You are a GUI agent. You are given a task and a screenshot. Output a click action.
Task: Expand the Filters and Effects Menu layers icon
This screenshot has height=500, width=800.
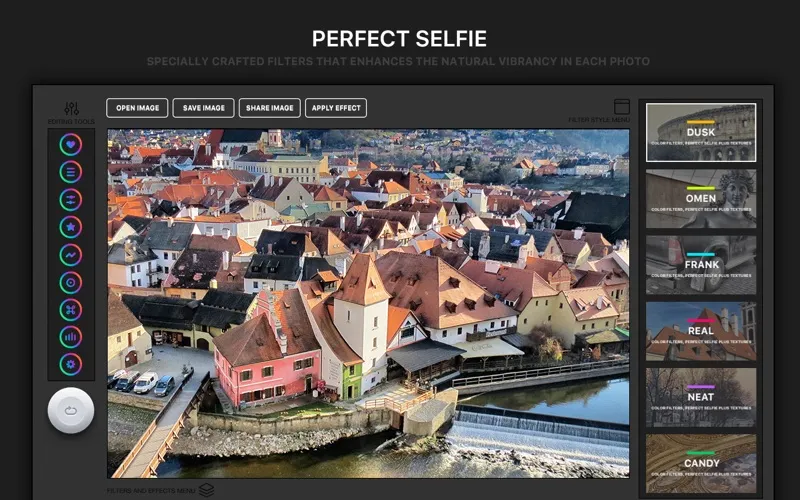coord(206,490)
